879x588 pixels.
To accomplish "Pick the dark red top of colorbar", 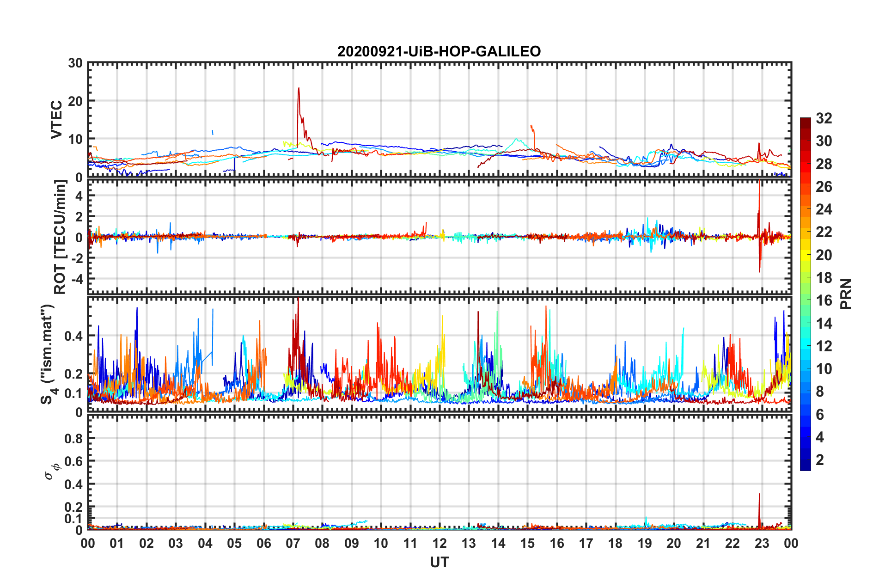I will pos(806,121).
